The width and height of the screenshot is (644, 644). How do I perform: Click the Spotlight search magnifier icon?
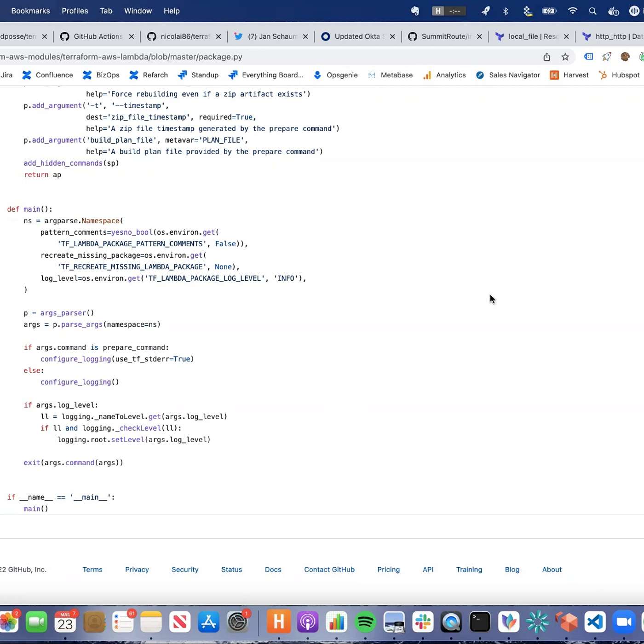[592, 11]
